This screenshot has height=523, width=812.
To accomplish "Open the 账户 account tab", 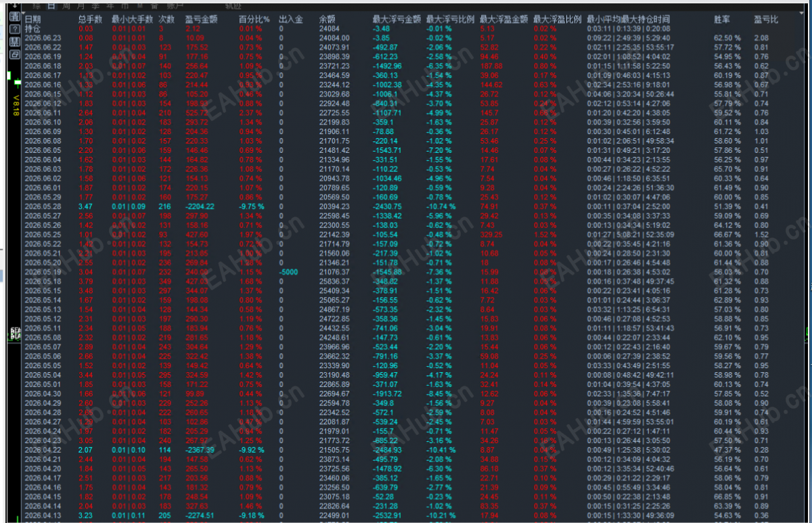I will pos(175,5).
